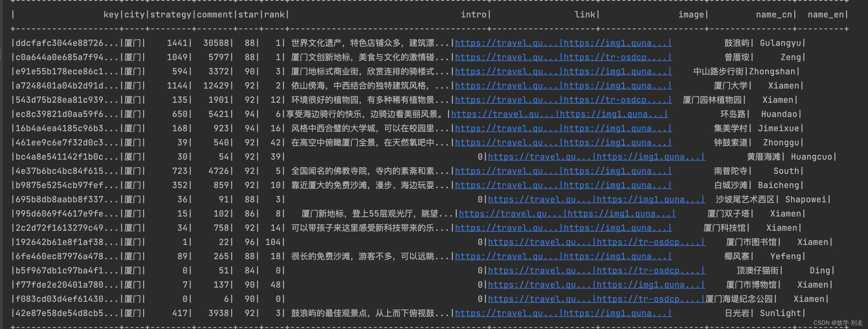Click the comment value 12429
Screen dimensions: 868x329
(216, 86)
